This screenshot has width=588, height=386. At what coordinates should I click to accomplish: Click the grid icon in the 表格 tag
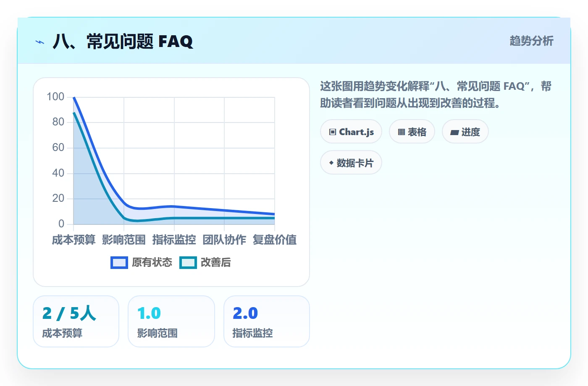click(x=402, y=132)
